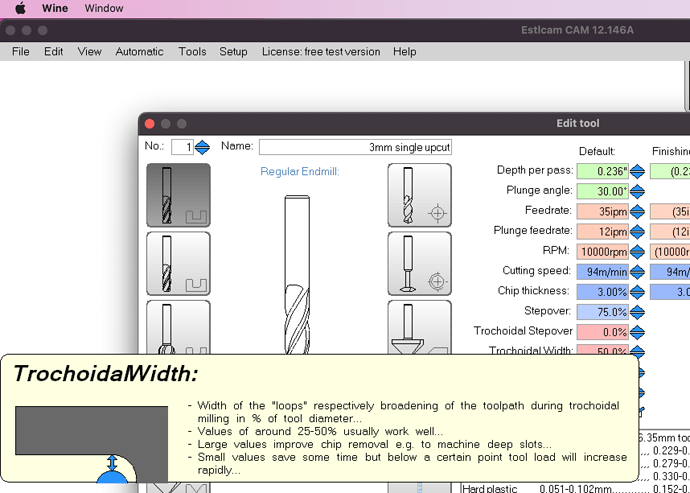Screen dimensions: 690x493
Task: Click the tool number stepper arrows
Action: (x=202, y=147)
